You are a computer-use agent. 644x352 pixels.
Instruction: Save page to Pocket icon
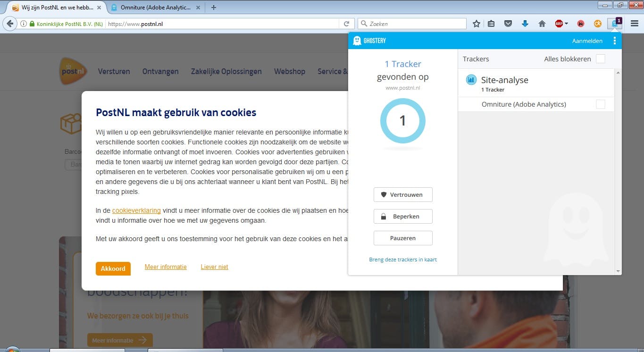coord(508,24)
